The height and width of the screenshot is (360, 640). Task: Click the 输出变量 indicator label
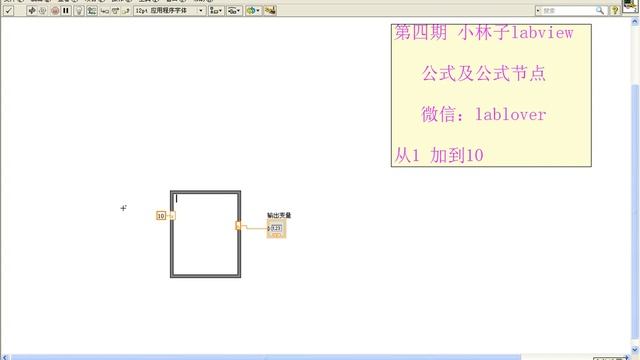pos(279,215)
